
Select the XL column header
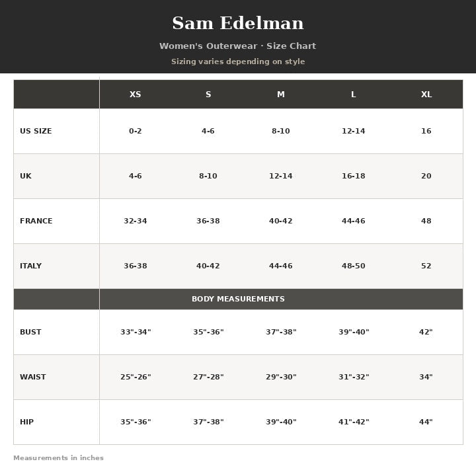pos(426,95)
